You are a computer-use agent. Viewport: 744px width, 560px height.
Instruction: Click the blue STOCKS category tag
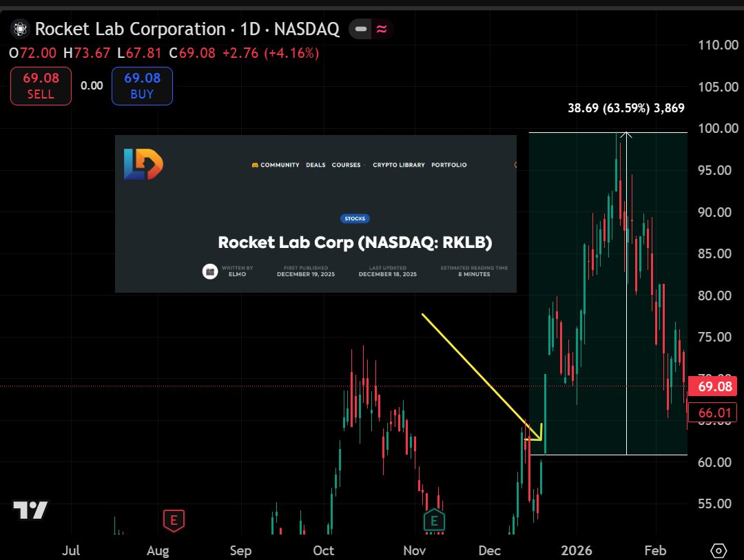355,219
